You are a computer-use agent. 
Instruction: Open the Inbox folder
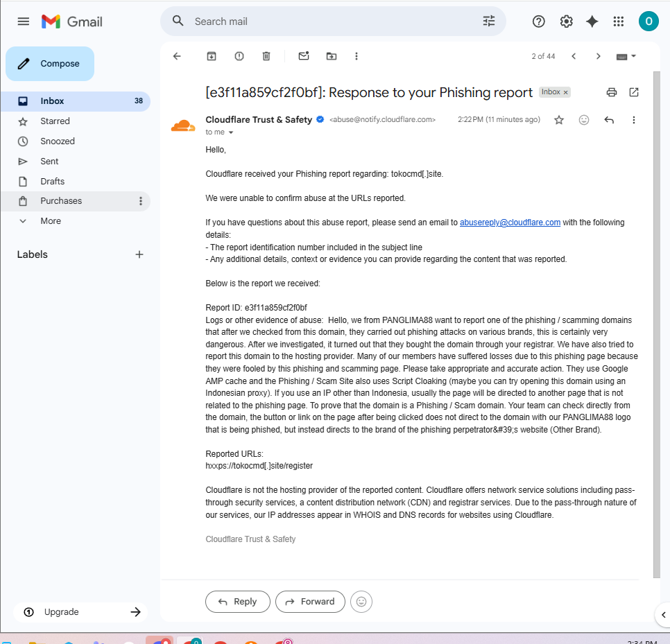76,101
